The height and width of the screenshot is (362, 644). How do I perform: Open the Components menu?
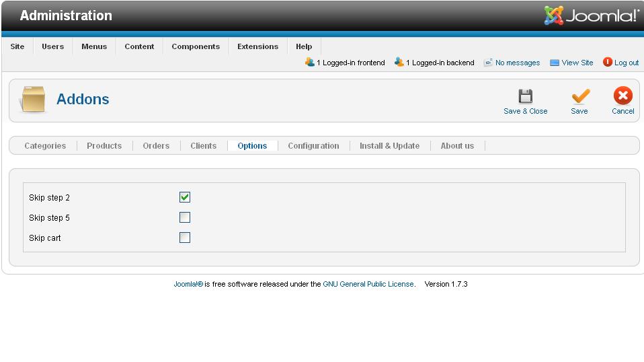pyautogui.click(x=196, y=46)
